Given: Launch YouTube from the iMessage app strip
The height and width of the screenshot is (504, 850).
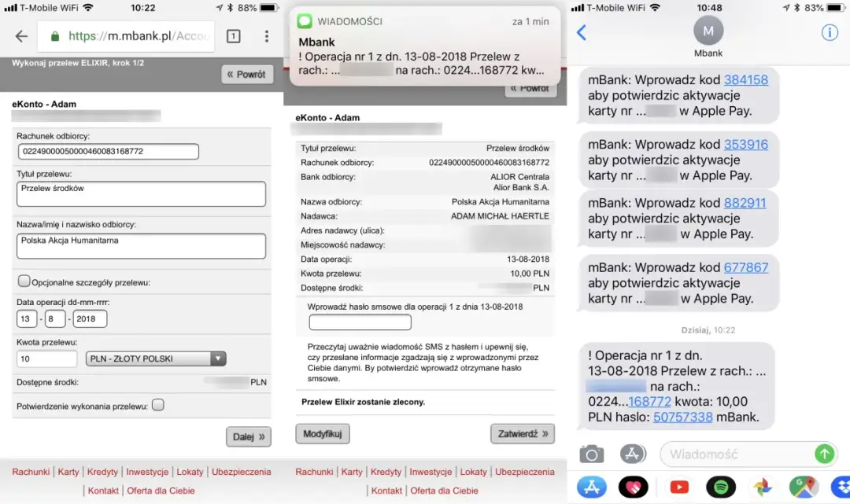Looking at the screenshot, I should [x=678, y=487].
